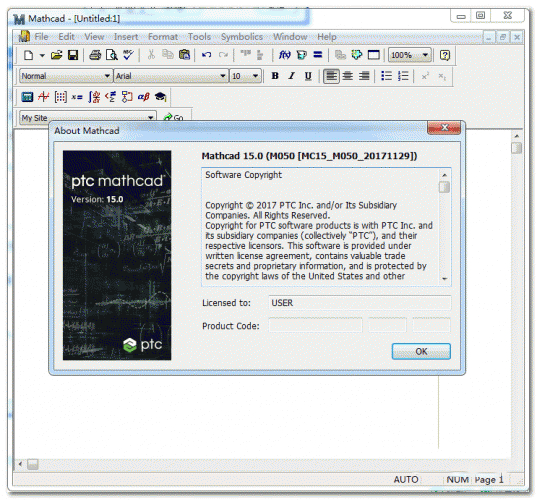
Task: Toggle the subscript formatting button
Action: pyautogui.click(x=442, y=76)
